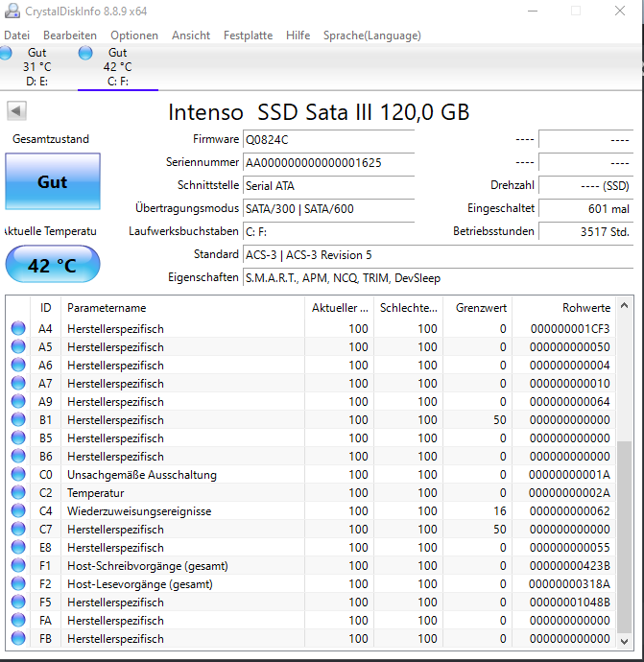
Task: Open the Optionen menu
Action: [x=134, y=35]
